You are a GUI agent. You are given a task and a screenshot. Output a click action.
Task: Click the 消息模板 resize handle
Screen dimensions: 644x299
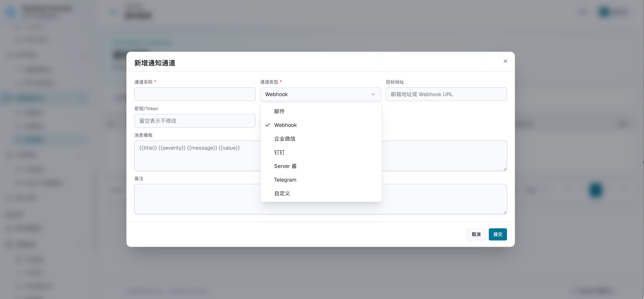click(x=505, y=169)
